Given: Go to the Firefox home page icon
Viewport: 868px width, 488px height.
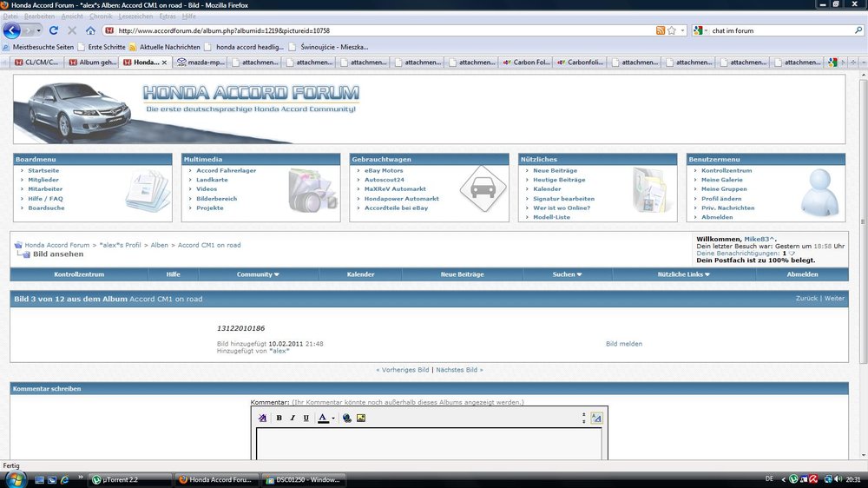Looking at the screenshot, I should tap(90, 30).
